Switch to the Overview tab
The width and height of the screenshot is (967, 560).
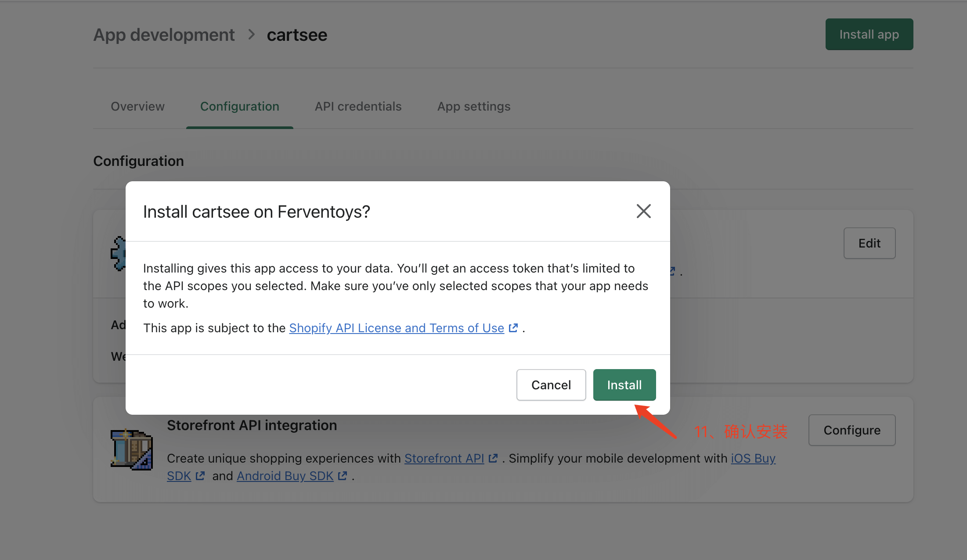point(137,106)
